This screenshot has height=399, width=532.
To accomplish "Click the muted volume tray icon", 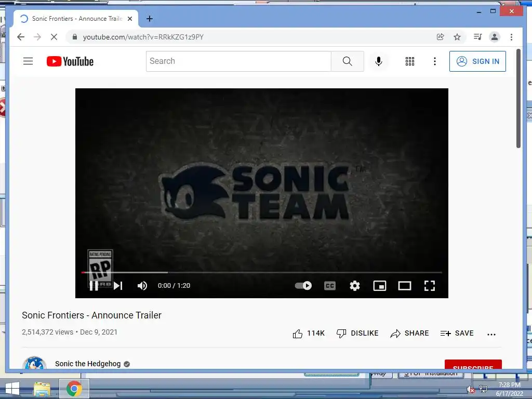I will (470, 390).
